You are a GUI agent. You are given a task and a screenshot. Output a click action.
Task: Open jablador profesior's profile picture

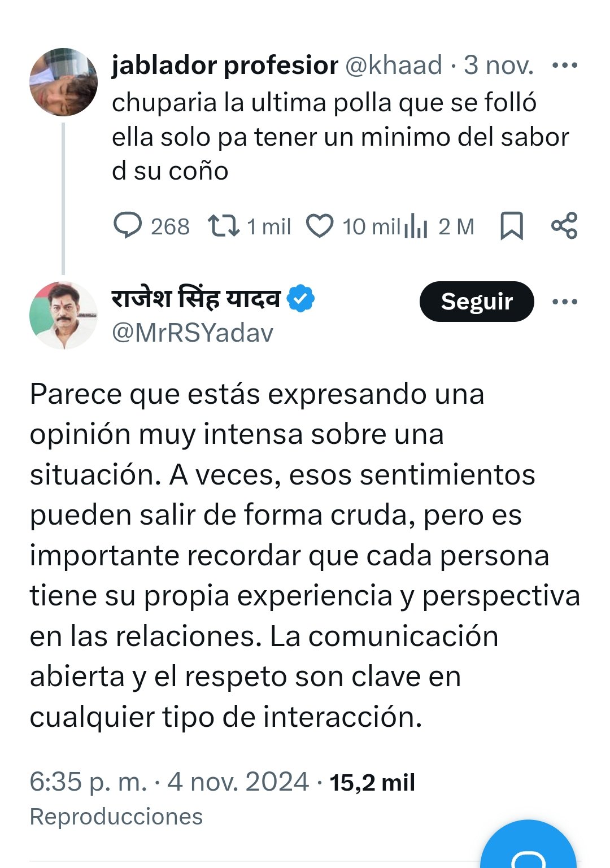point(63,82)
